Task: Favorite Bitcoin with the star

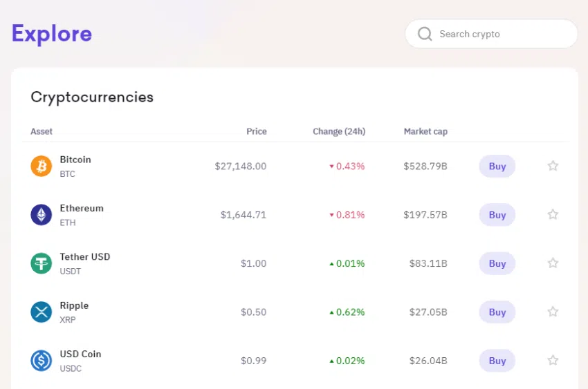Action: tap(553, 166)
